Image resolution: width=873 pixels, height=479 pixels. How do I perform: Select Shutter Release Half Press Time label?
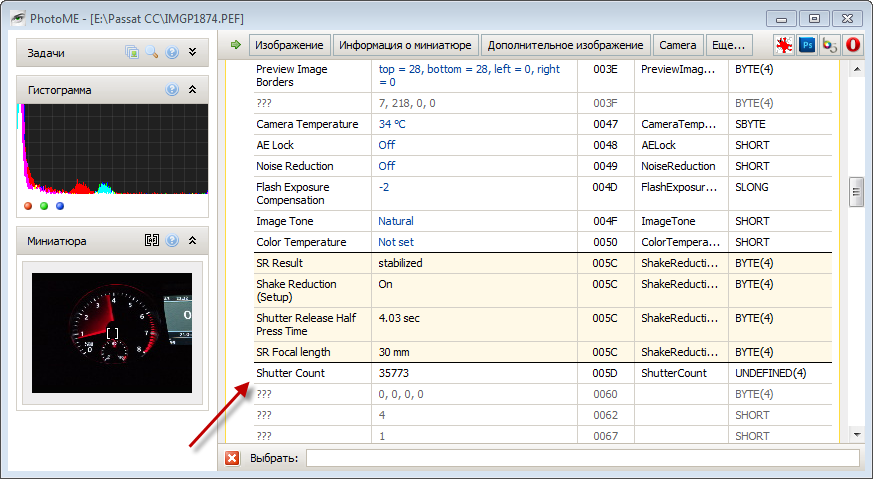[x=306, y=325]
